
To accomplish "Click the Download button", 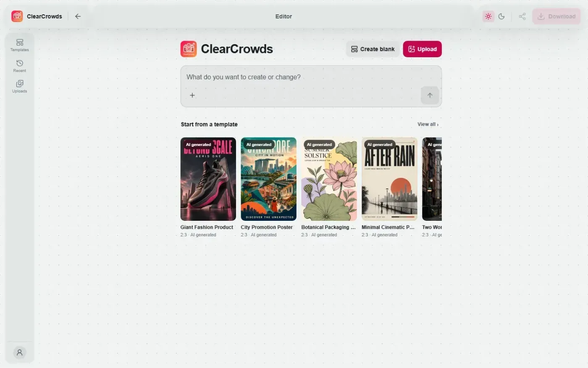I will (x=556, y=16).
